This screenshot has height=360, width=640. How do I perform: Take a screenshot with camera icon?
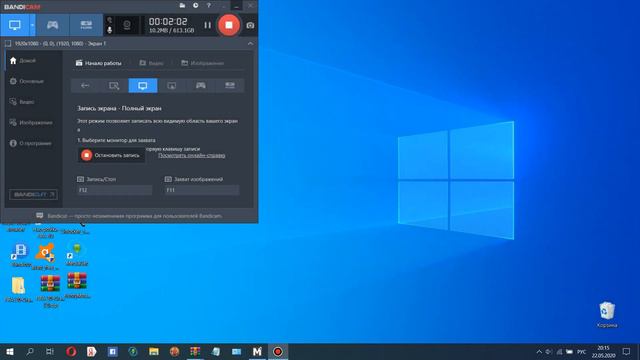tap(250, 25)
